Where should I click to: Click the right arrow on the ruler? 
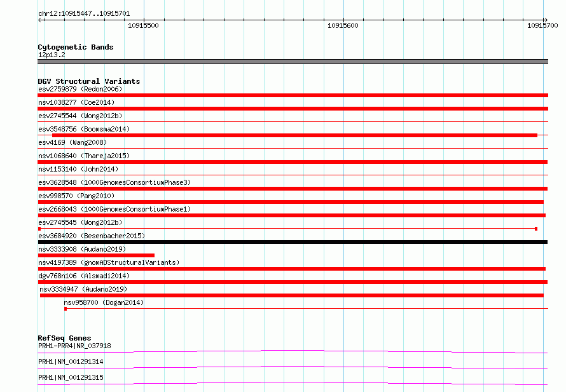coord(546,20)
